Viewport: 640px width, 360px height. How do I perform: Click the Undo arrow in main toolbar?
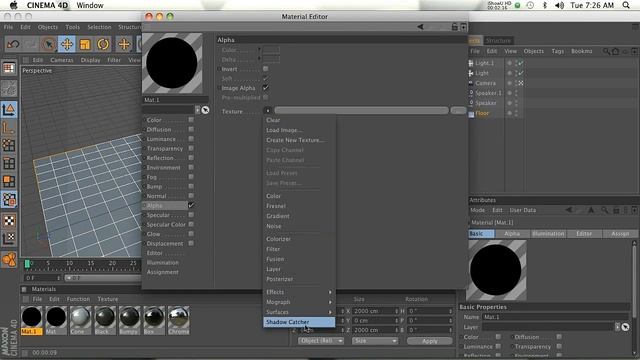tap(13, 44)
